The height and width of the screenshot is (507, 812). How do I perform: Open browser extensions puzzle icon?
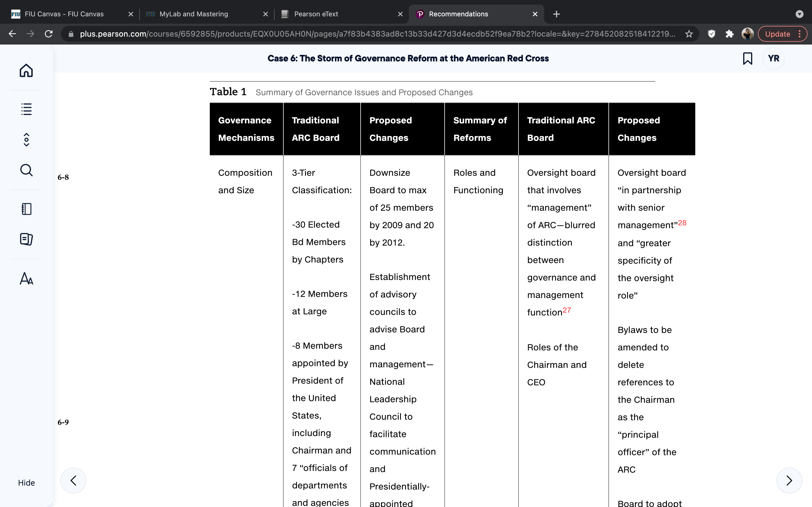(729, 34)
